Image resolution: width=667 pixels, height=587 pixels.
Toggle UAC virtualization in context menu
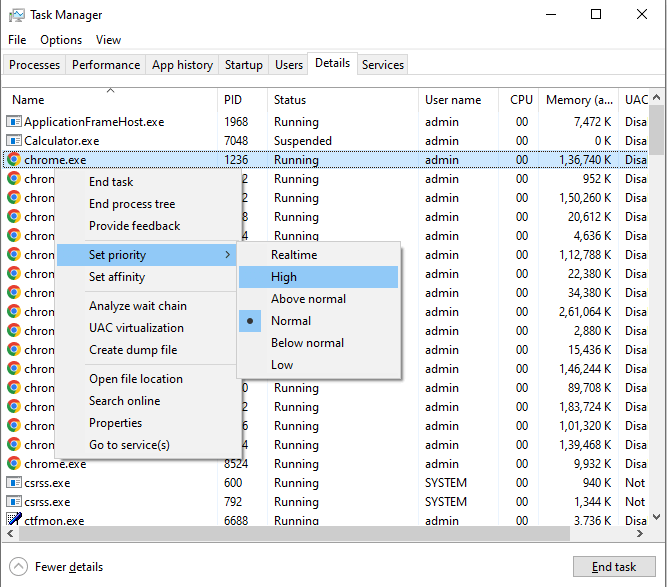[x=146, y=328]
